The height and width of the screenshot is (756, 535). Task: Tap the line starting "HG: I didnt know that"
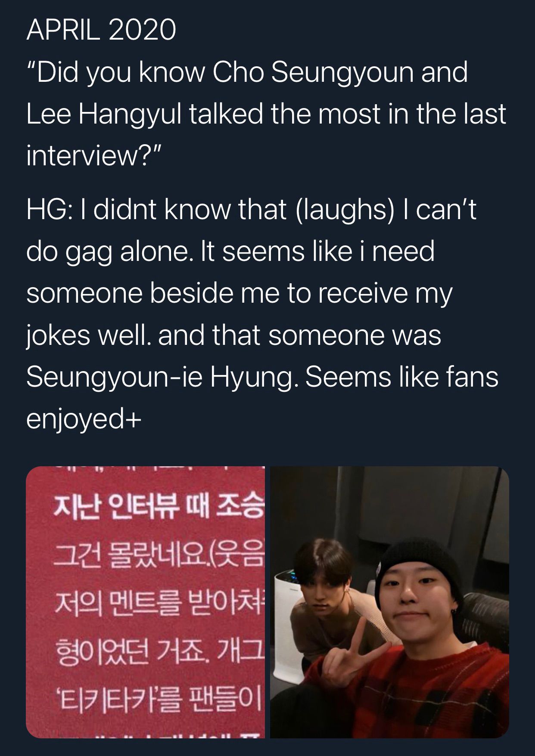[x=252, y=210]
